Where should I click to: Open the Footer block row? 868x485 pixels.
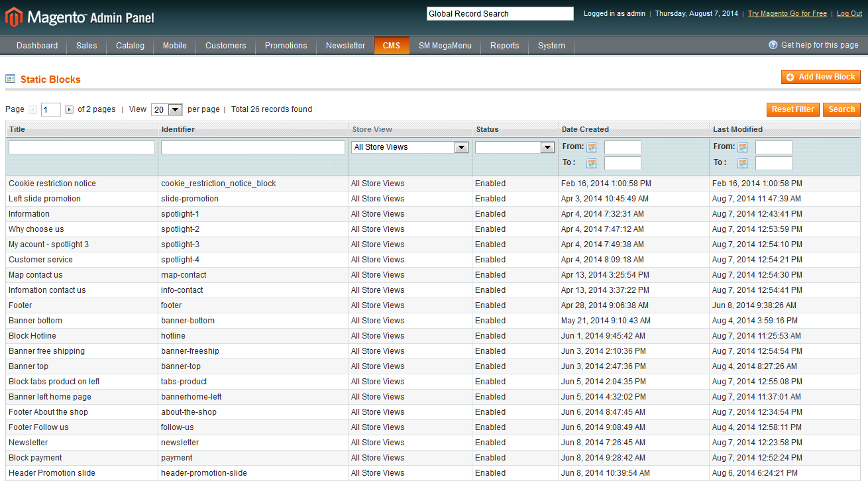coord(433,305)
